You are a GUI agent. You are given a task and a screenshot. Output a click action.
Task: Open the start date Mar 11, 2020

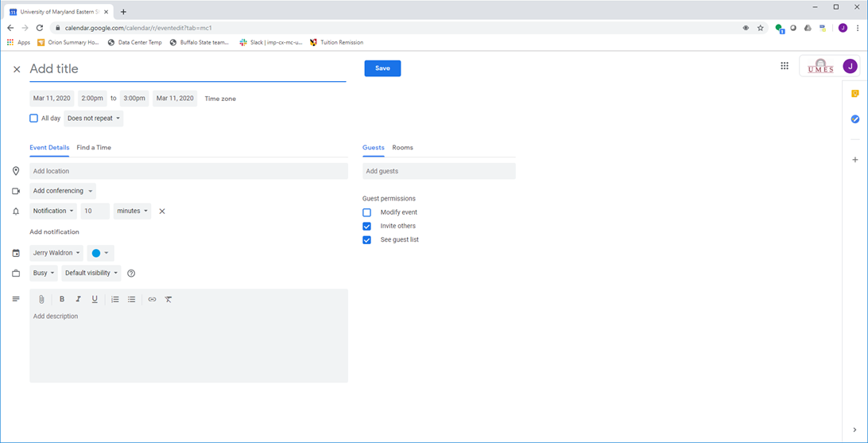52,99
